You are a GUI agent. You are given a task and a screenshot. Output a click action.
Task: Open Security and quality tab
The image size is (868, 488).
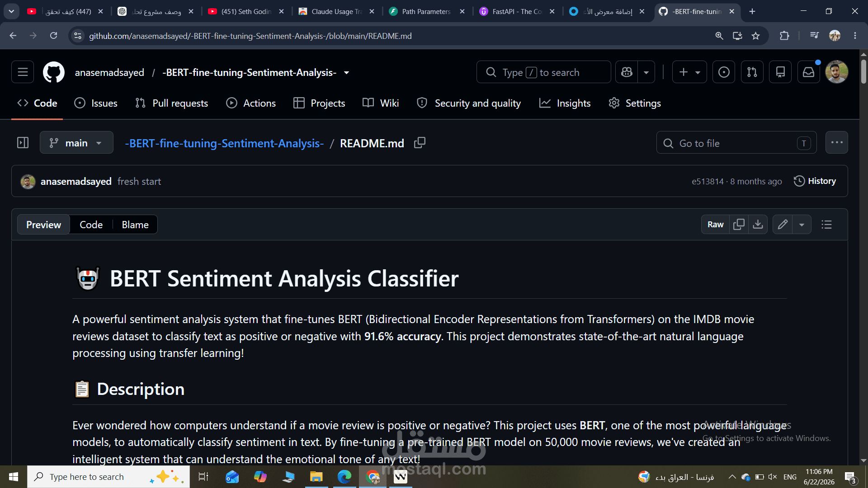pyautogui.click(x=469, y=103)
